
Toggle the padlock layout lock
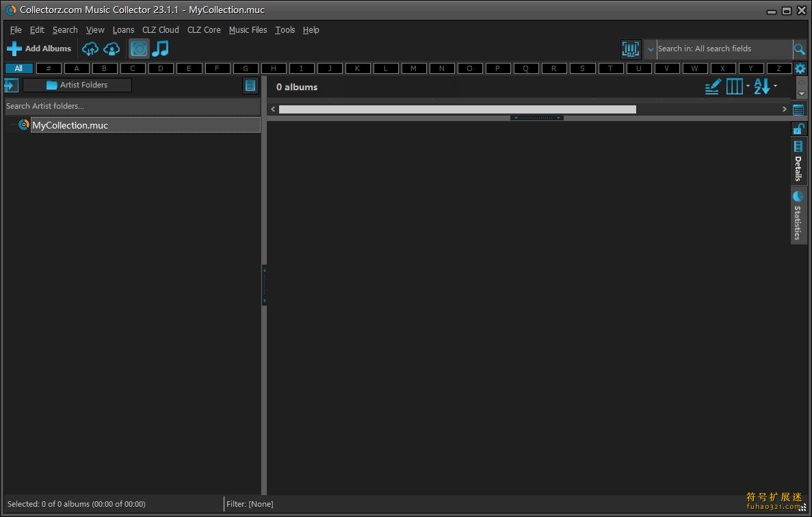798,129
